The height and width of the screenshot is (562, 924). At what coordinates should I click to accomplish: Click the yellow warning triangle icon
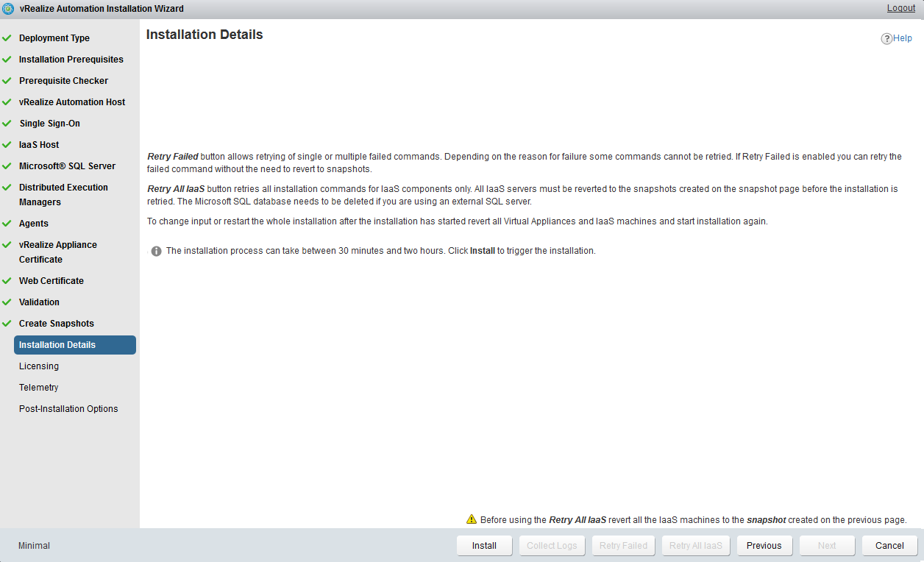tap(472, 519)
